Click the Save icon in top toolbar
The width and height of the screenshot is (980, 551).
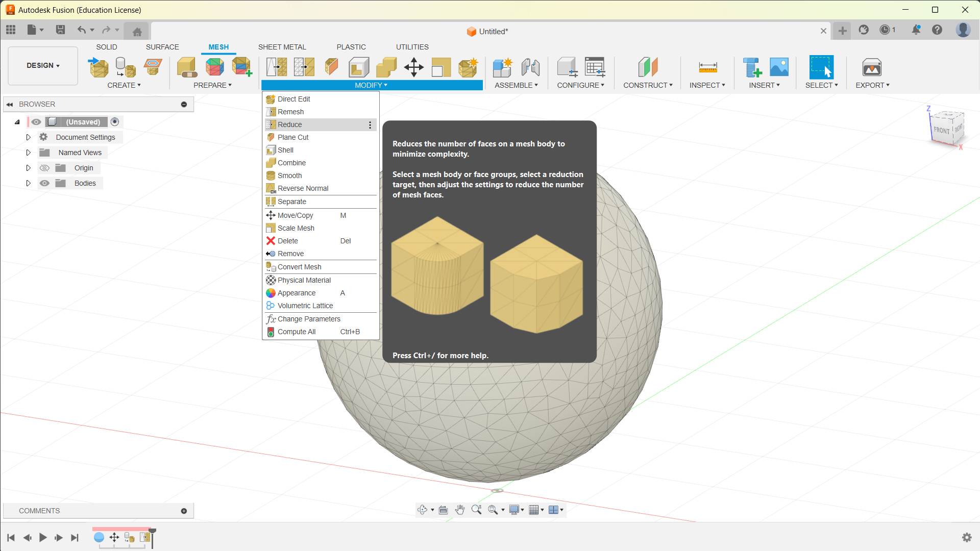coord(60,30)
